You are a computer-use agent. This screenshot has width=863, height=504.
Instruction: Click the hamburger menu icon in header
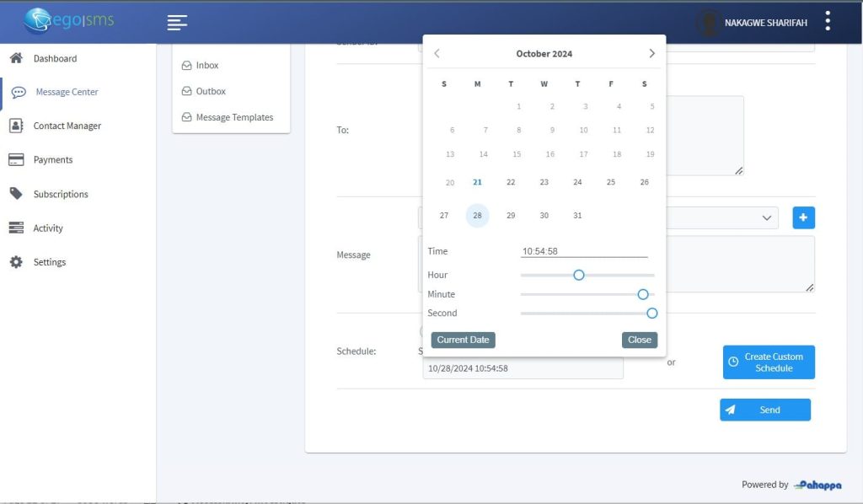[177, 23]
